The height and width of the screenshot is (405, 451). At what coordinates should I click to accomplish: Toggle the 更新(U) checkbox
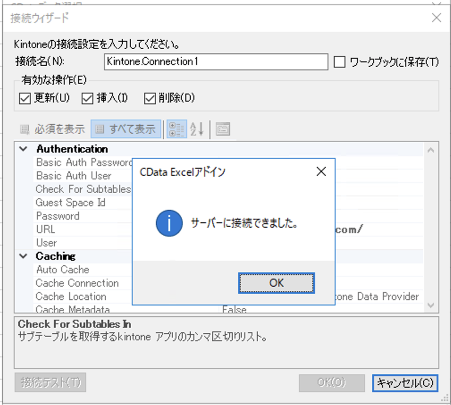(x=25, y=98)
